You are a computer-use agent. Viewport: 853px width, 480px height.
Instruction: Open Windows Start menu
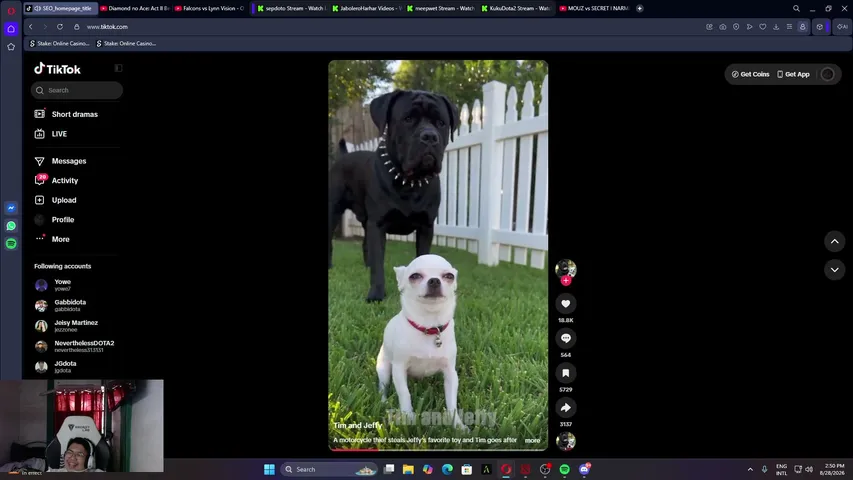click(x=269, y=469)
